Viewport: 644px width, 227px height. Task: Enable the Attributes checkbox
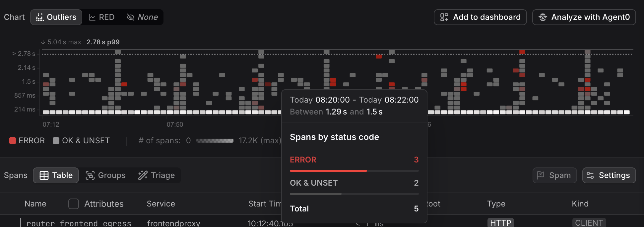pos(74,204)
